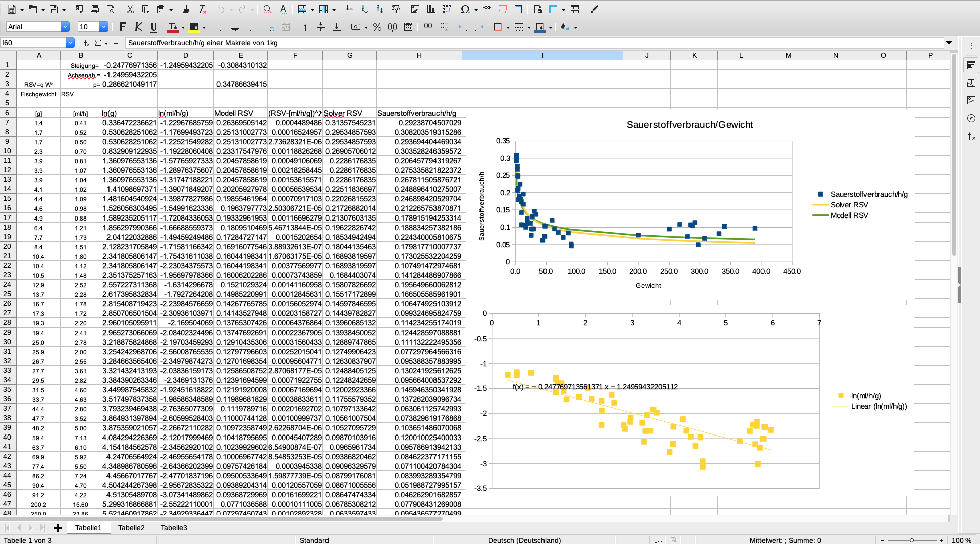Toggle bold formatting
Viewport: 980px width, 544px height.
tap(122, 27)
